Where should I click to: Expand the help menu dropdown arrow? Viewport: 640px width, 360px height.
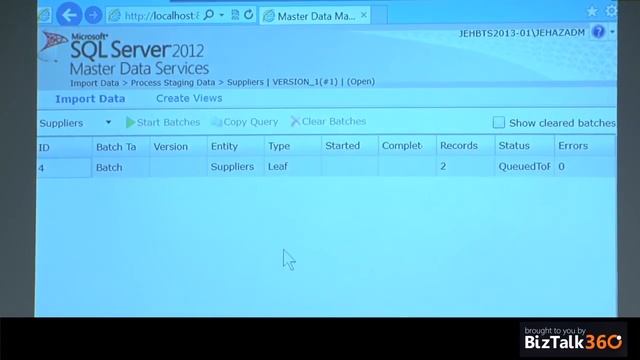[x=612, y=32]
